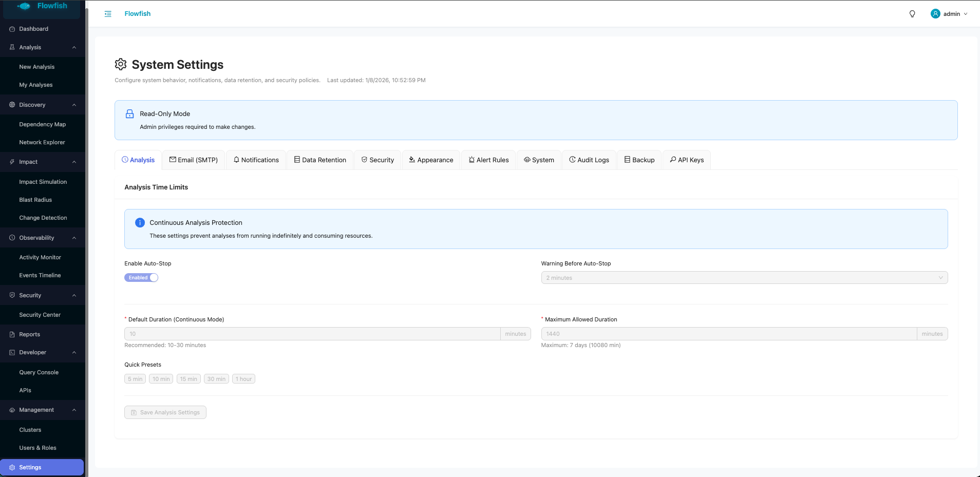Collapse the Security sidebar section

74,295
